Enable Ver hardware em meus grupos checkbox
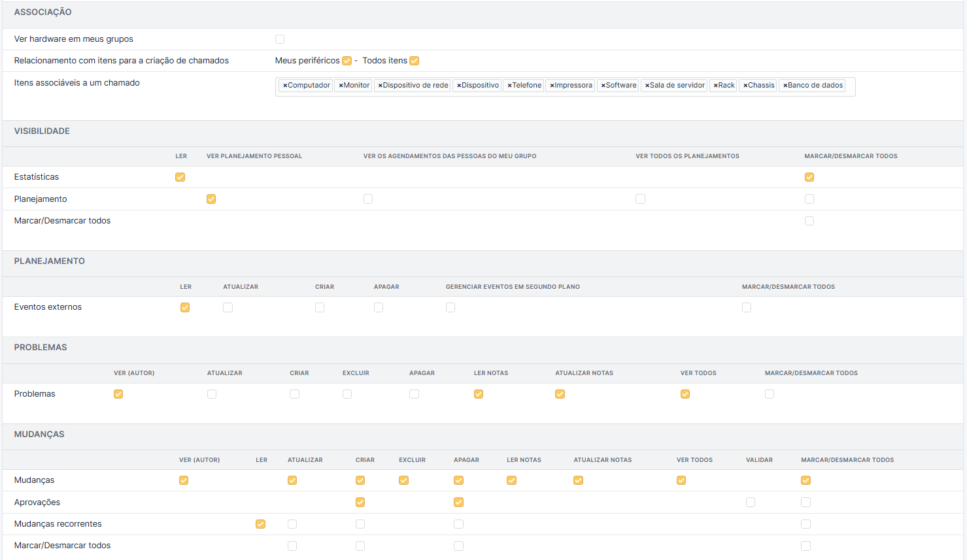 280,39
